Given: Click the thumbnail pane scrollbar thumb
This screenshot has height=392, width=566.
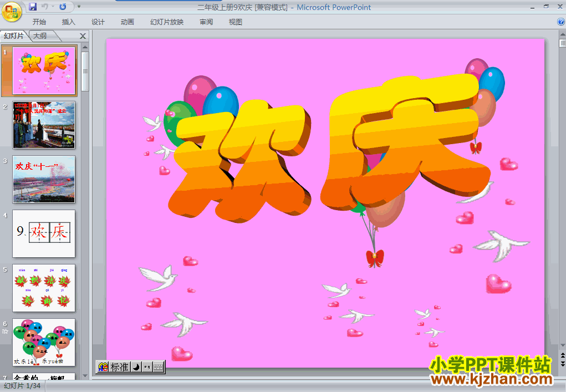Looking at the screenshot, I should pyautogui.click(x=85, y=71).
